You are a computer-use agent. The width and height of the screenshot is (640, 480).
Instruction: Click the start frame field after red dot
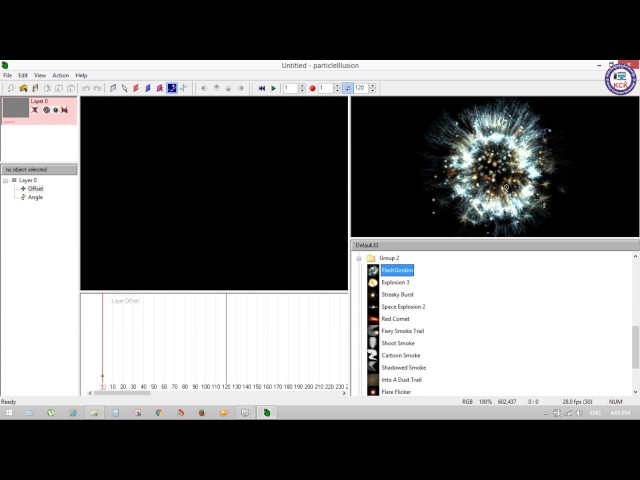tap(326, 88)
